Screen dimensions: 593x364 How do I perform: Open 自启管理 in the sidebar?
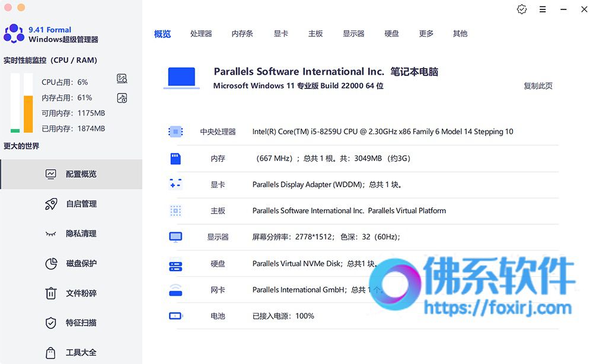(71, 204)
